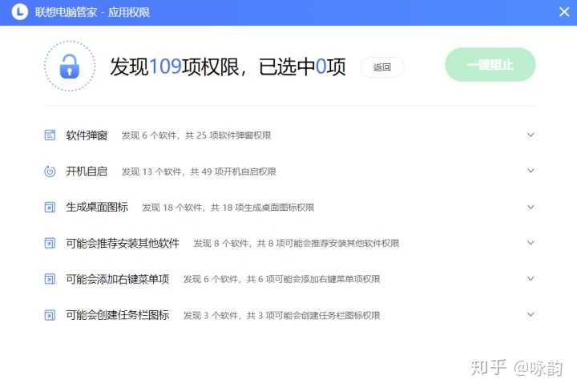The image size is (577, 392).
Task: Click text 发现 6 个软件, 共 25 项软件弹窗权限
Action: tap(196, 135)
